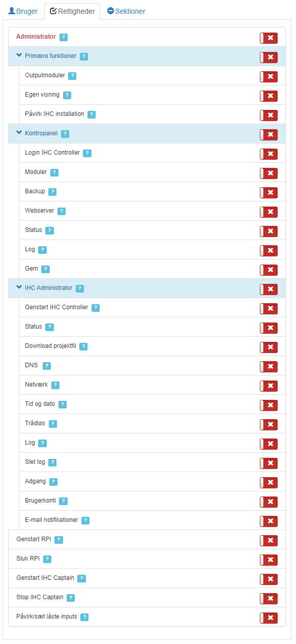
Task: Switch to the Bruger tab
Action: [23, 11]
